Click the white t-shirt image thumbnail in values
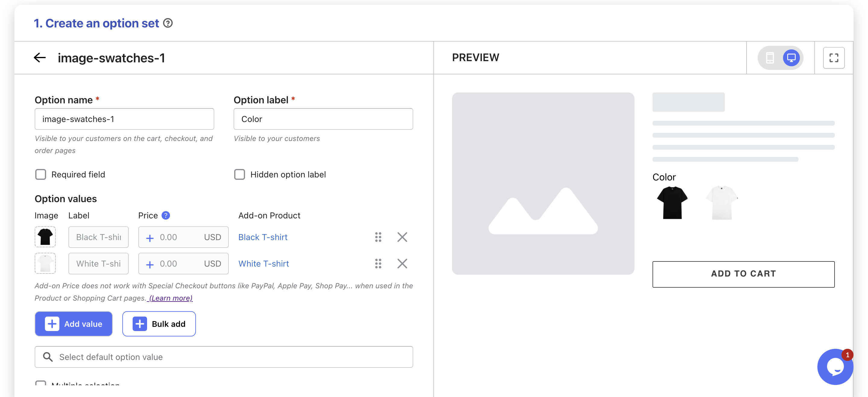 [45, 264]
